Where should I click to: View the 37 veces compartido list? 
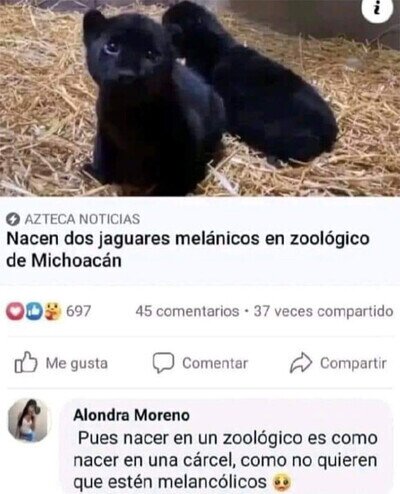(x=323, y=311)
